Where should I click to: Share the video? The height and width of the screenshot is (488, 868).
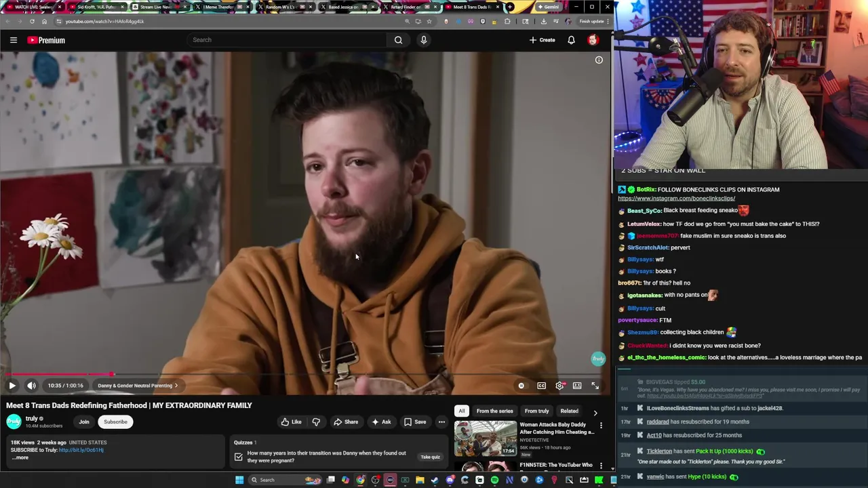point(346,422)
